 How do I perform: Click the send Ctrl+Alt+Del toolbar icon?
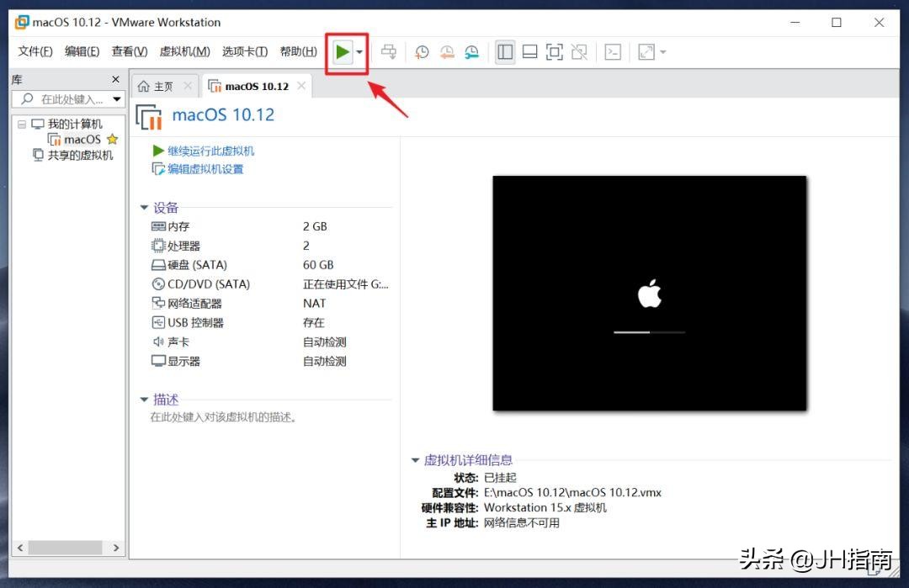point(388,52)
